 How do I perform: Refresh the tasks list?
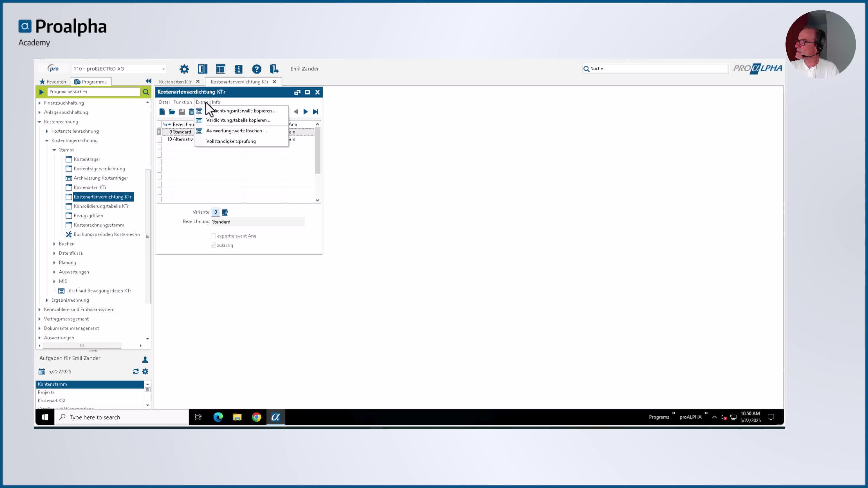(135, 371)
